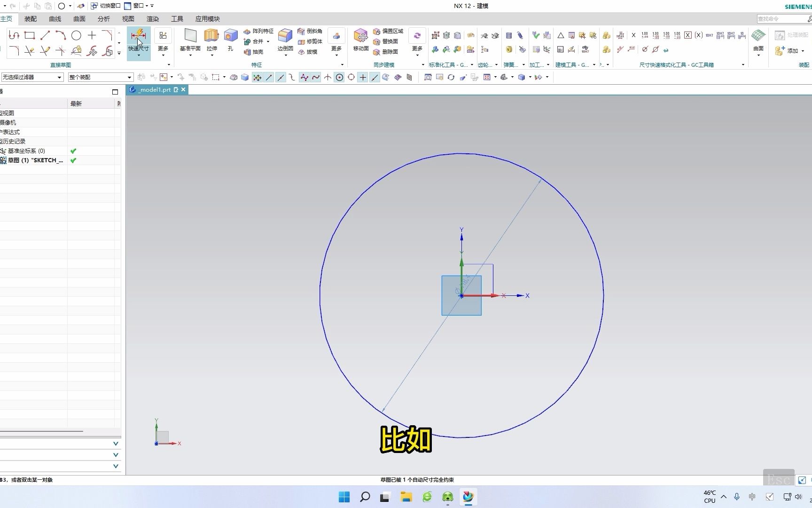
Task: Open the 分析 ribbon tab
Action: click(x=104, y=19)
